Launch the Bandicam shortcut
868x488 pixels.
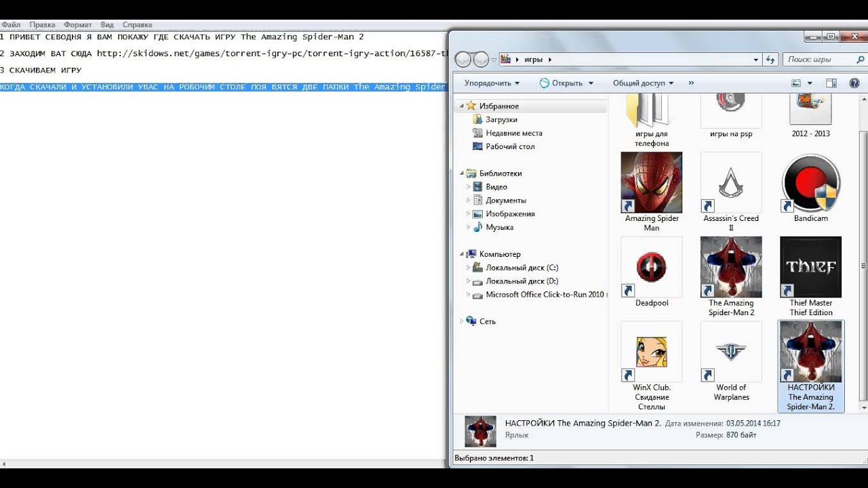coord(811,189)
